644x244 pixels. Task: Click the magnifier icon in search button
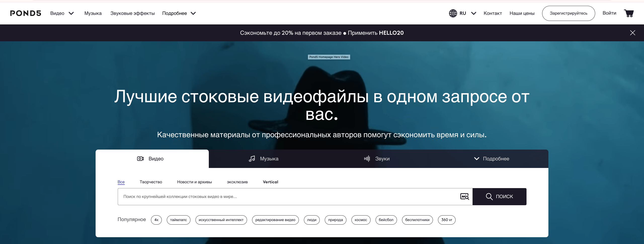489,196
